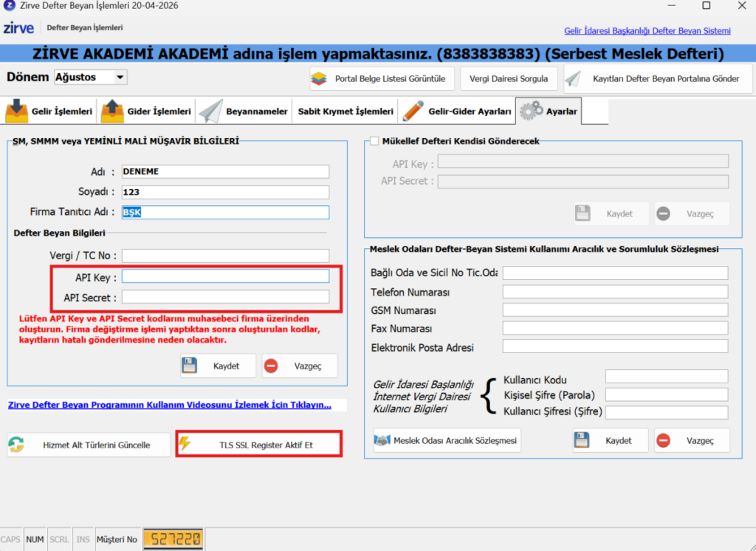The height and width of the screenshot is (551, 756).
Task: Open the Zirve Defter Beyan kullanım video link
Action: tap(170, 405)
